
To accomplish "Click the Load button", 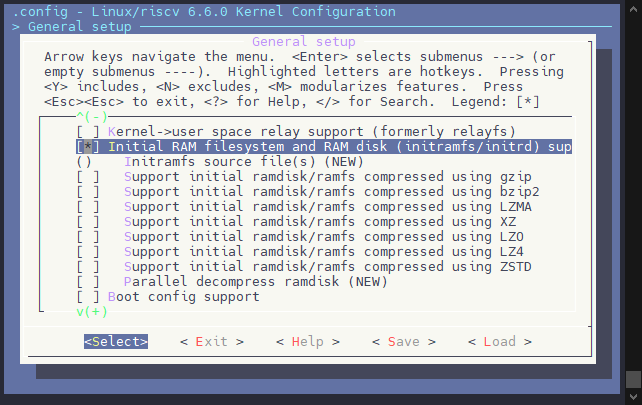I will [x=500, y=341].
